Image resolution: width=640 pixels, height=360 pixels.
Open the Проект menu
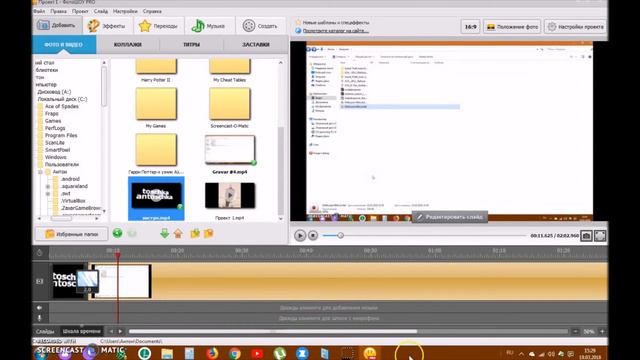[80, 11]
